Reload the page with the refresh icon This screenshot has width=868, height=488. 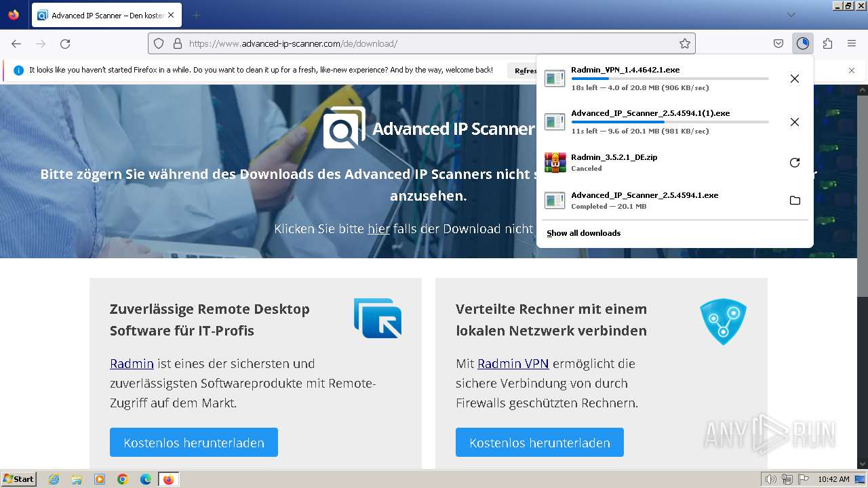click(65, 43)
